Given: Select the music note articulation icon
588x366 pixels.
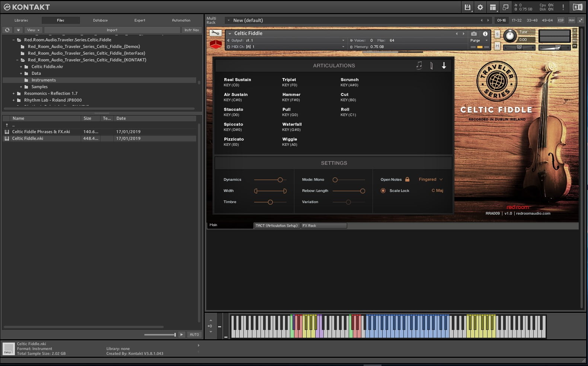Looking at the screenshot, I should tap(419, 65).
